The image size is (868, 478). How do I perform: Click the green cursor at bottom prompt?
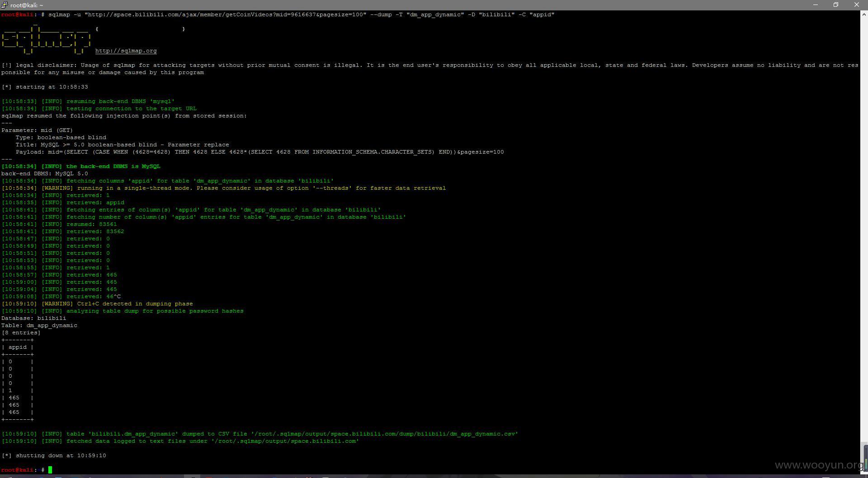50,470
